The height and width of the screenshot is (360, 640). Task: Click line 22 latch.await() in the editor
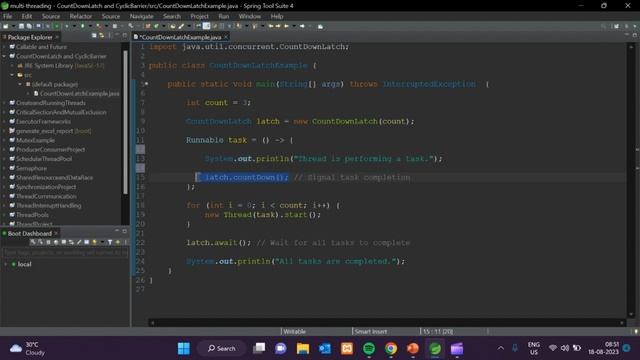tap(219, 243)
